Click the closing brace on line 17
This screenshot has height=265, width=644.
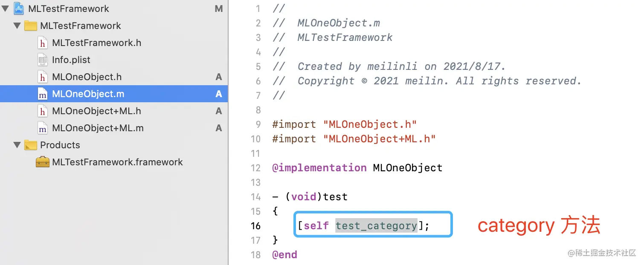pyautogui.click(x=275, y=240)
